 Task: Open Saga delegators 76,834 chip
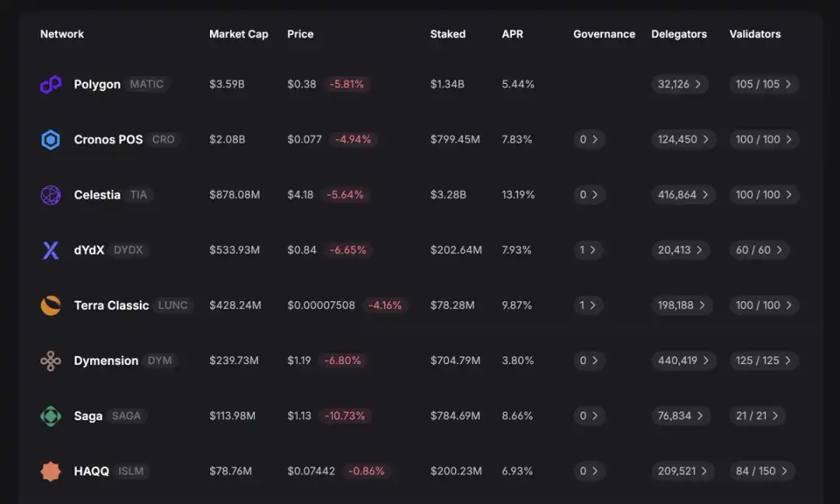pos(681,416)
